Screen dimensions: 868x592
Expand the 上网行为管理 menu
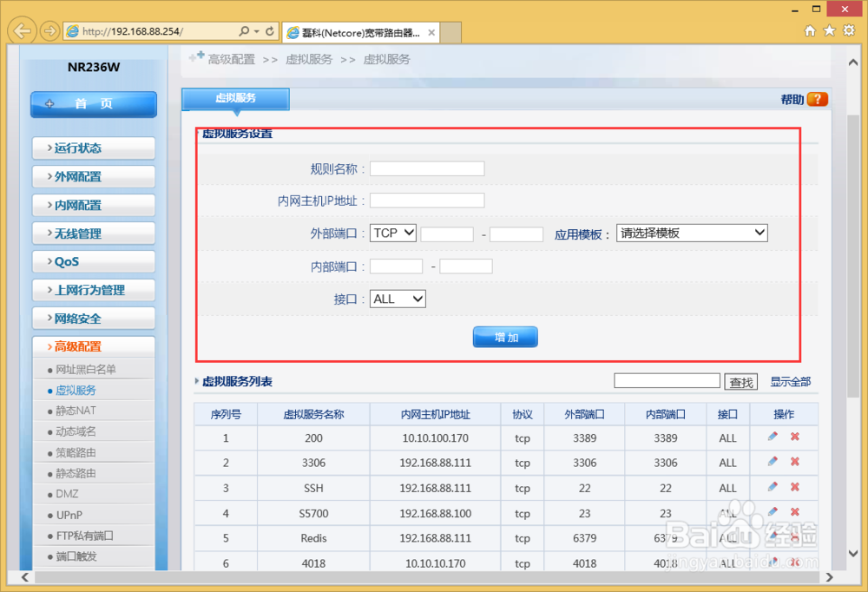click(x=94, y=290)
